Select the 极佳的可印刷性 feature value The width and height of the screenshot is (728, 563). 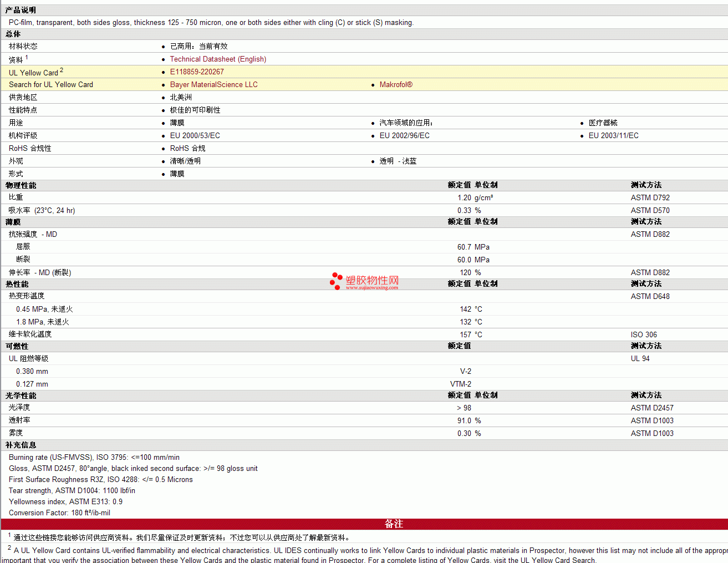pos(195,110)
